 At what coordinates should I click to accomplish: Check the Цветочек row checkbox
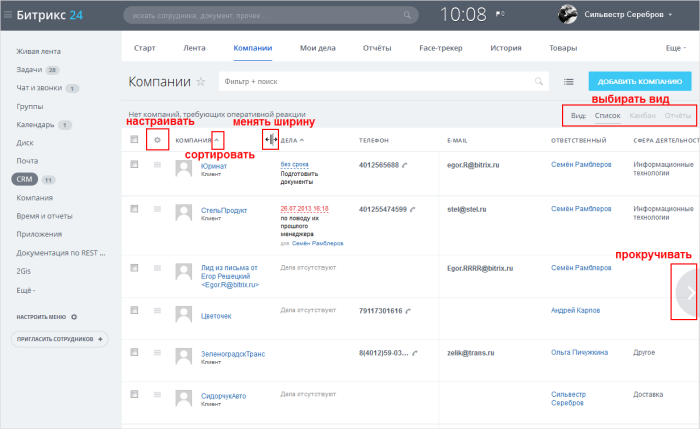[134, 310]
